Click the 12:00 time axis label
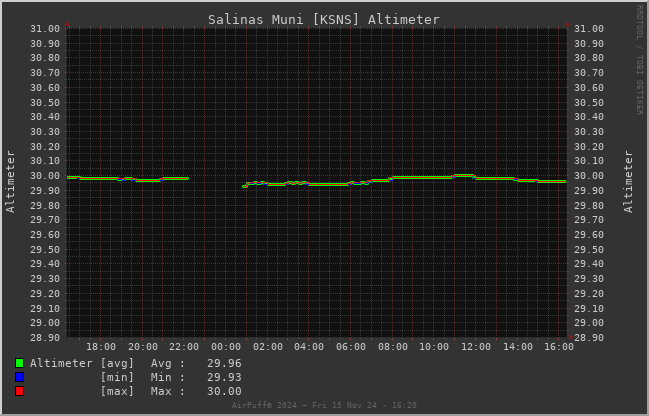This screenshot has width=649, height=416. click(476, 347)
